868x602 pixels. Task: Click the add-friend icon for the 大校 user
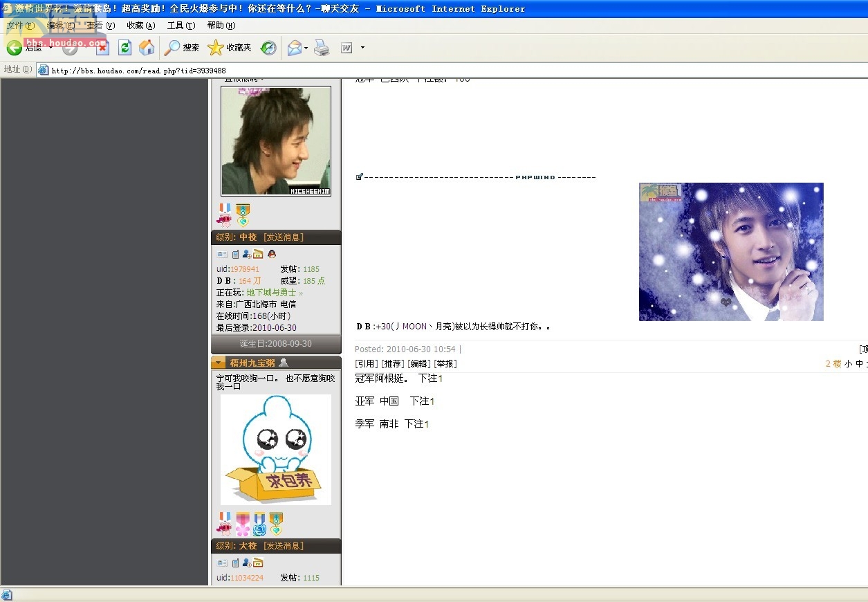tap(246, 563)
